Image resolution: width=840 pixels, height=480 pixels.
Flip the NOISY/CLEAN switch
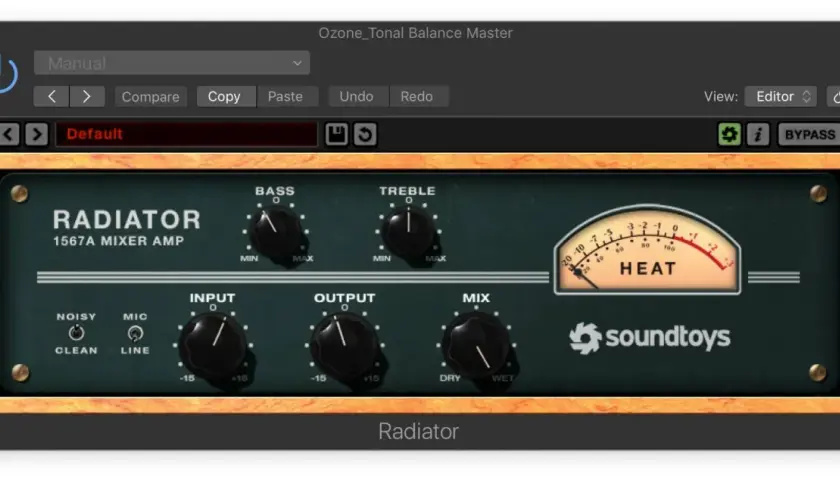[77, 333]
